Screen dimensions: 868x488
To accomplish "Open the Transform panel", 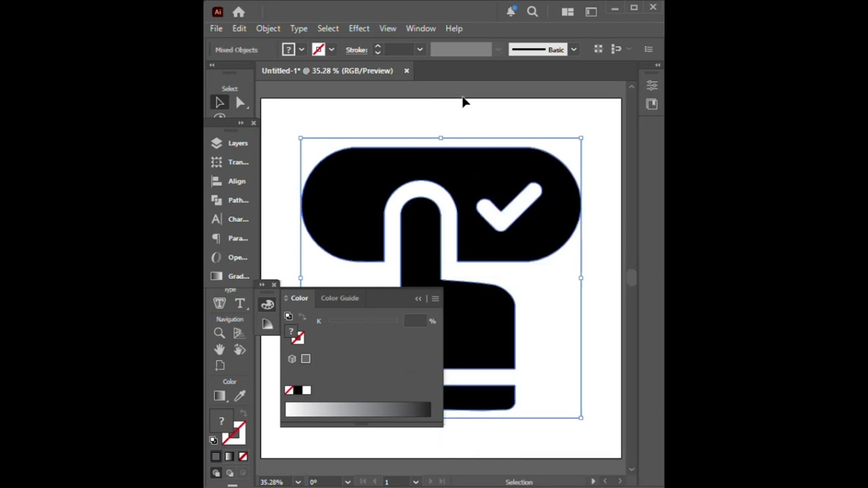I will [230, 162].
